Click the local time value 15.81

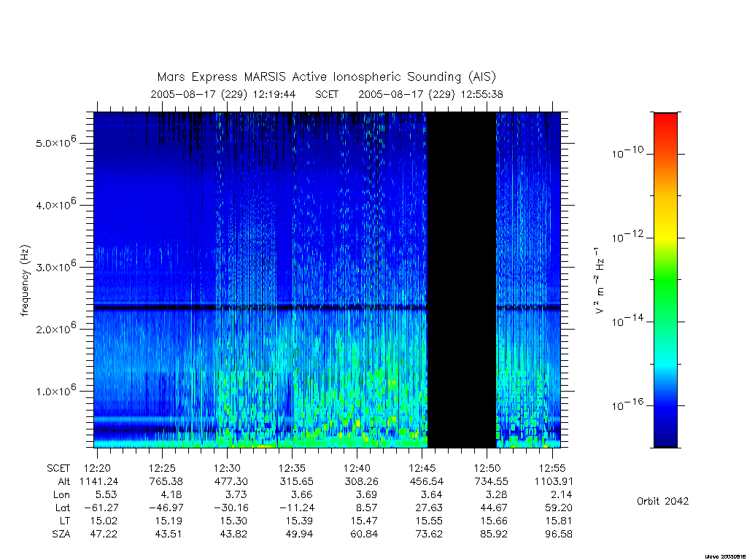559,521
